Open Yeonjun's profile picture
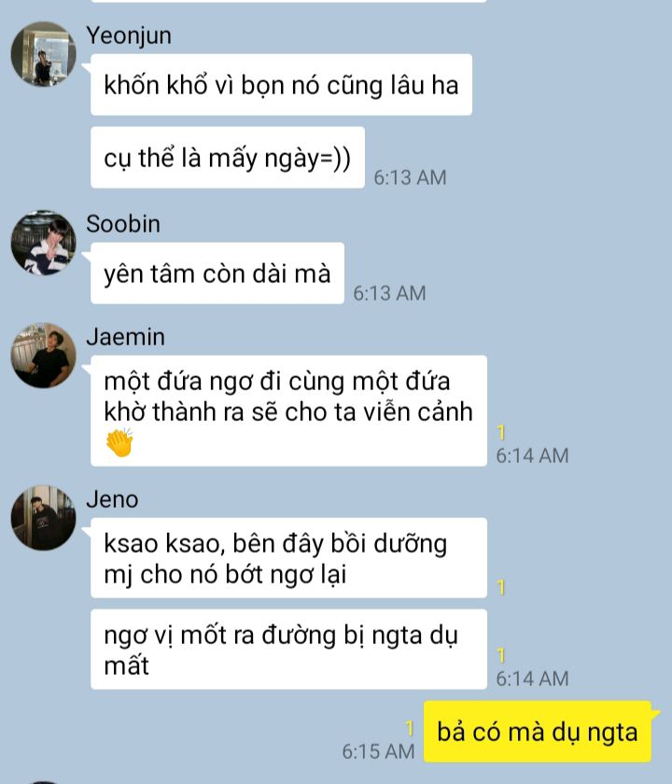Viewport: 672px width, 784px height. pyautogui.click(x=44, y=54)
